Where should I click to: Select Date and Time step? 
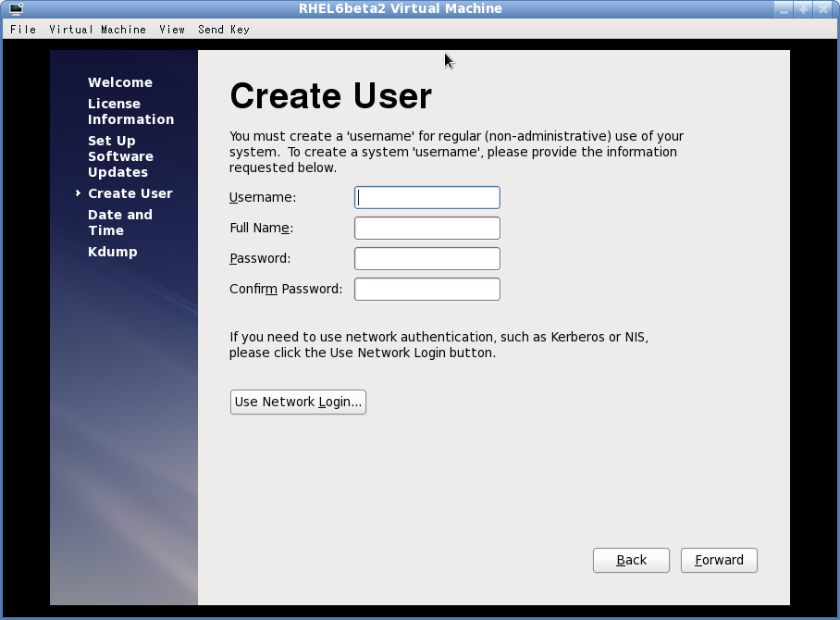click(120, 222)
